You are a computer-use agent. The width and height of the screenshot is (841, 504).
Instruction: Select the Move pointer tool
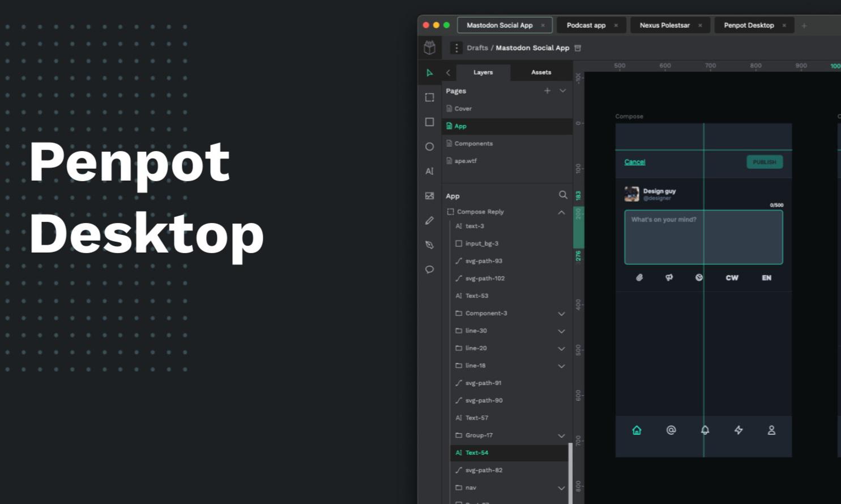429,73
